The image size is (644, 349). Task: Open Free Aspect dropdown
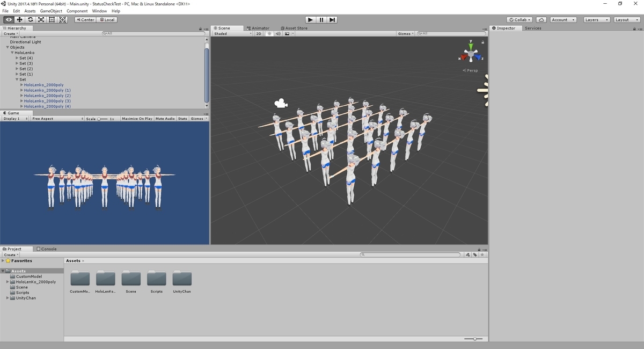[x=56, y=119]
